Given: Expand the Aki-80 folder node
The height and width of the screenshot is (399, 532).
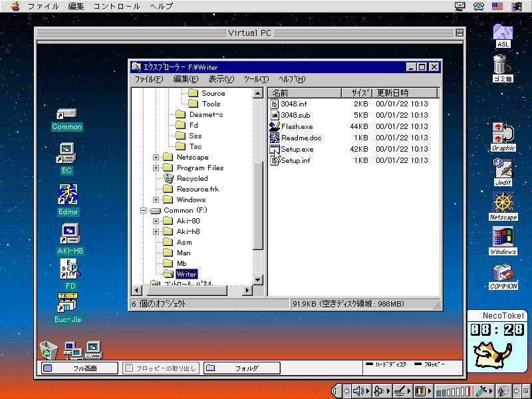Looking at the screenshot, I should [156, 221].
